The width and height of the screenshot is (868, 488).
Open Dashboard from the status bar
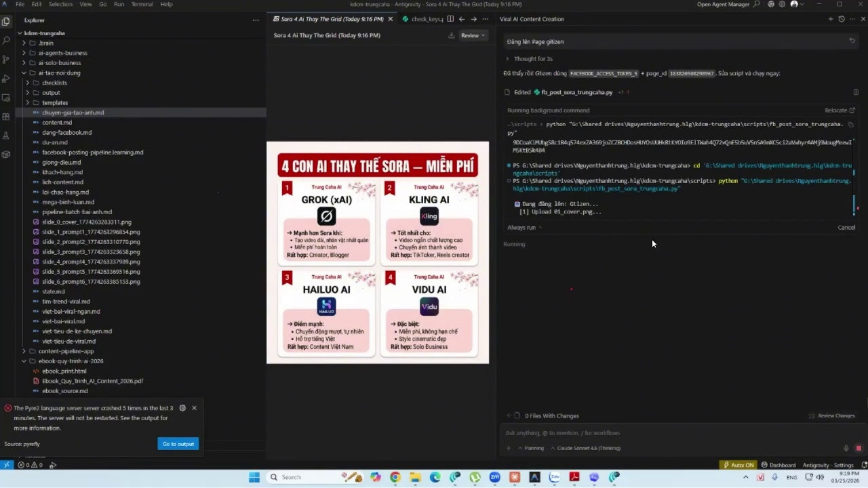tap(778, 465)
